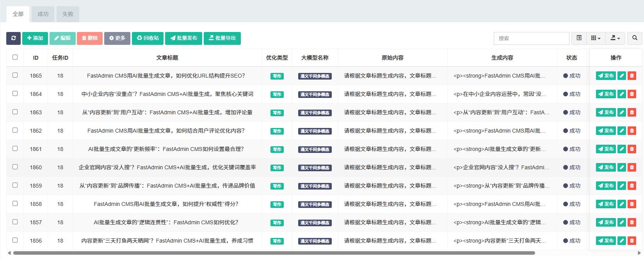Image resolution: width=644 pixels, height=259 pixels.
Task: Delete row 1863 with trash icon
Action: click(632, 112)
